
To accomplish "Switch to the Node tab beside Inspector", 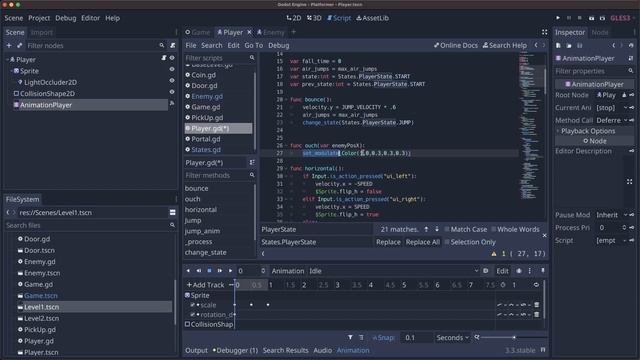I will (600, 32).
